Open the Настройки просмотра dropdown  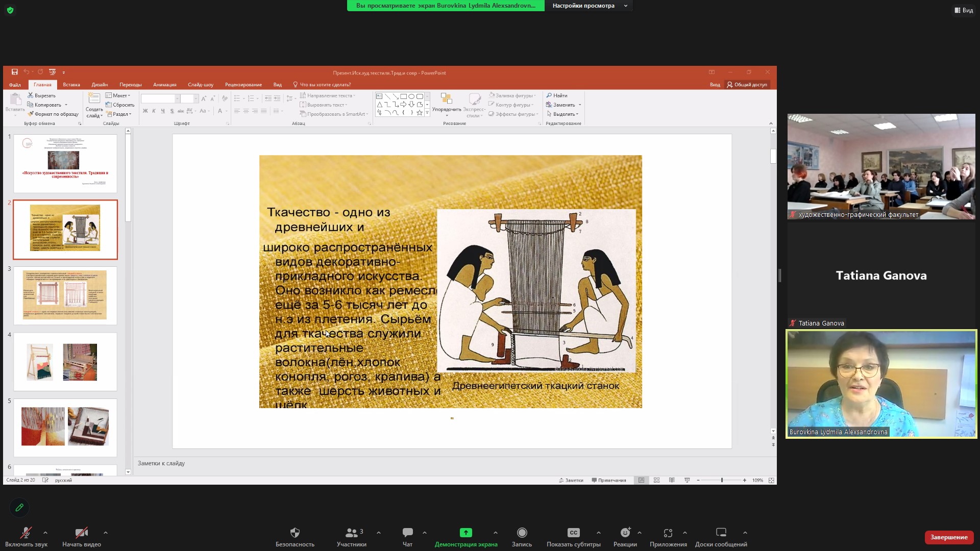click(589, 6)
